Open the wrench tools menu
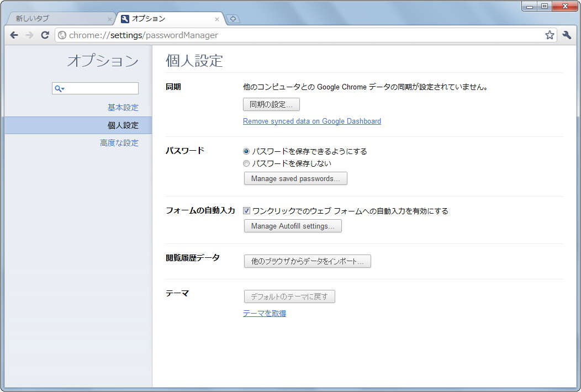Image resolution: width=581 pixels, height=392 pixels. [x=567, y=35]
